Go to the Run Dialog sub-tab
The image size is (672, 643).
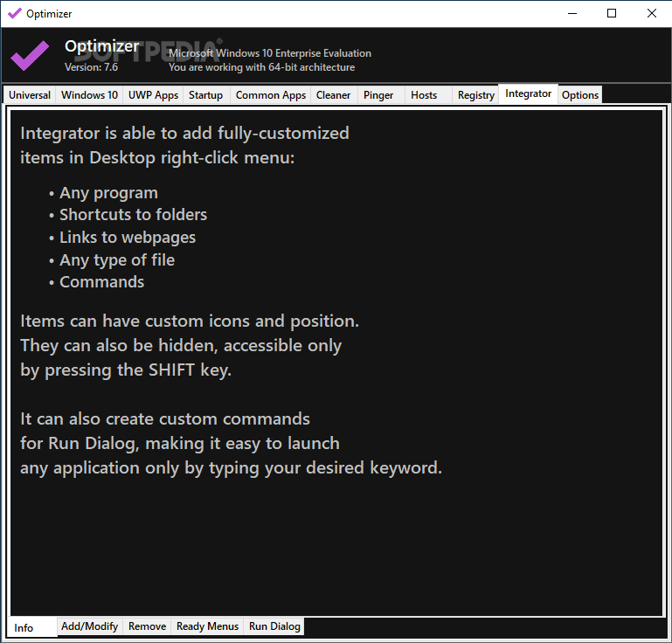[x=274, y=626]
